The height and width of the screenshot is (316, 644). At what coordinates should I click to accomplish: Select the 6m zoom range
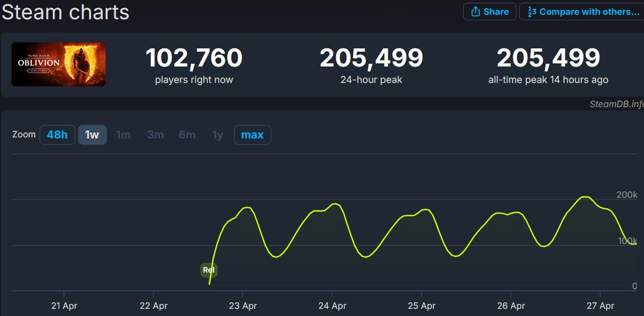(x=188, y=135)
